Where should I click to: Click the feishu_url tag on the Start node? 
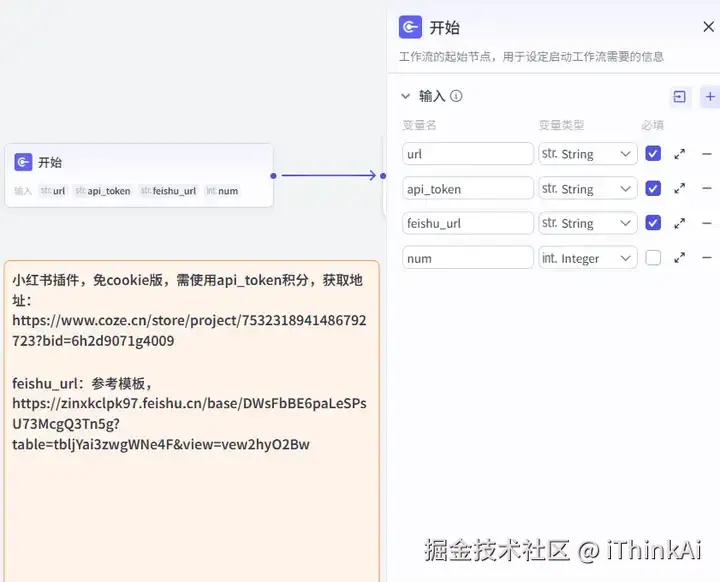[x=169, y=191]
